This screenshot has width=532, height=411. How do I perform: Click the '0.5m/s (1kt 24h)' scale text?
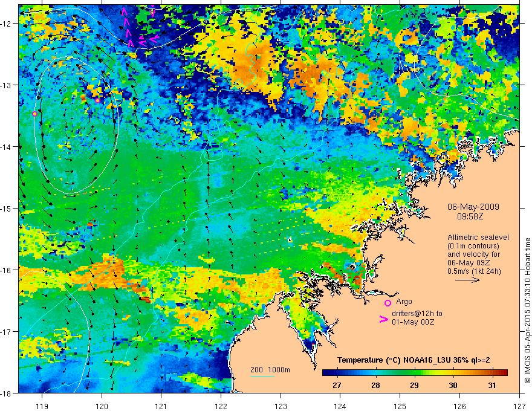coord(474,271)
